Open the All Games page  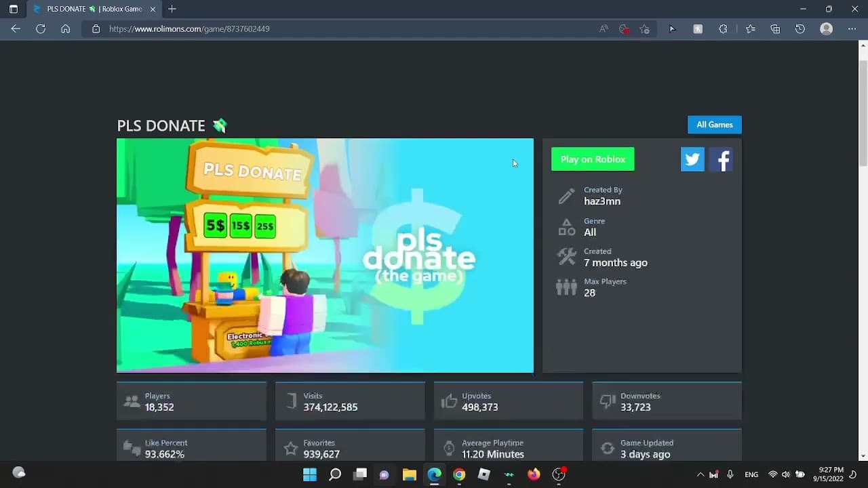coord(715,125)
